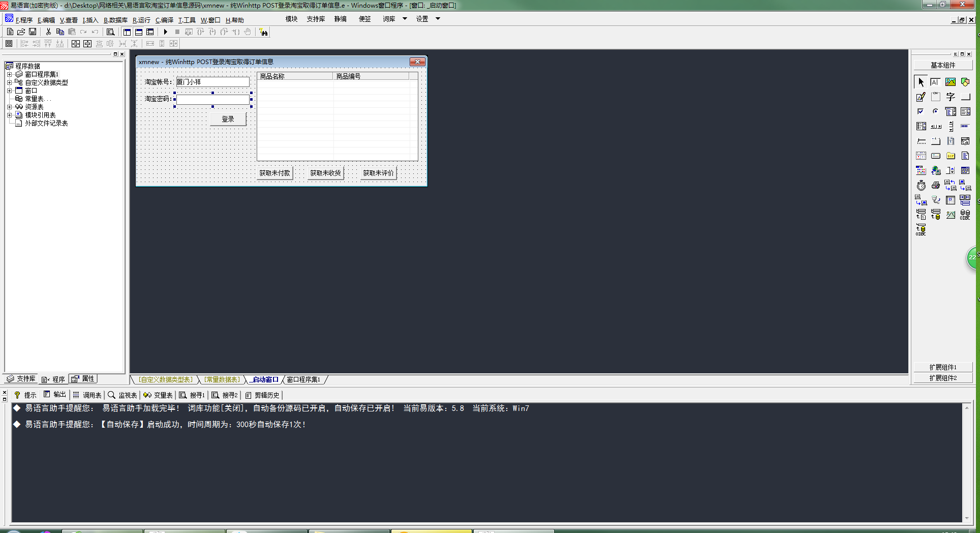The width and height of the screenshot is (980, 533).
Task: Open the 剪辑历史 output tab
Action: pos(262,395)
